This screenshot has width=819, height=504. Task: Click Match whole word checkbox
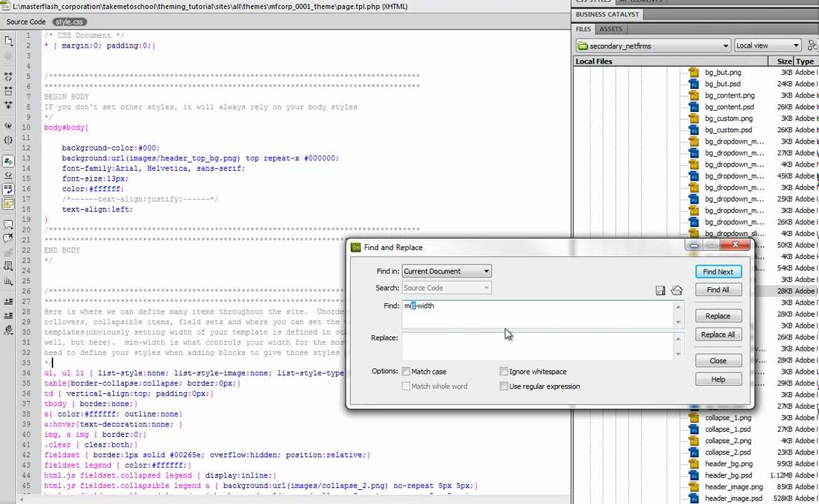(x=406, y=386)
